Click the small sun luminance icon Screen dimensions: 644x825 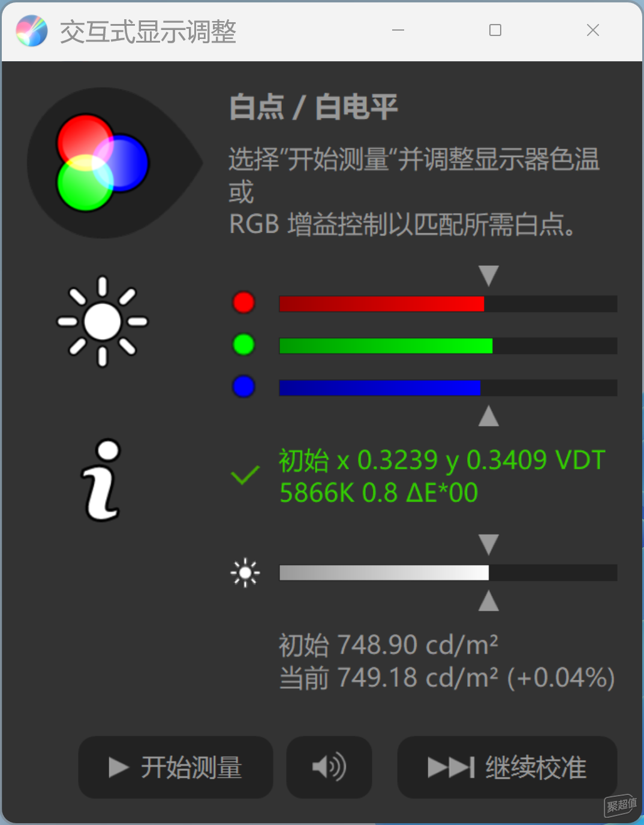coord(245,573)
